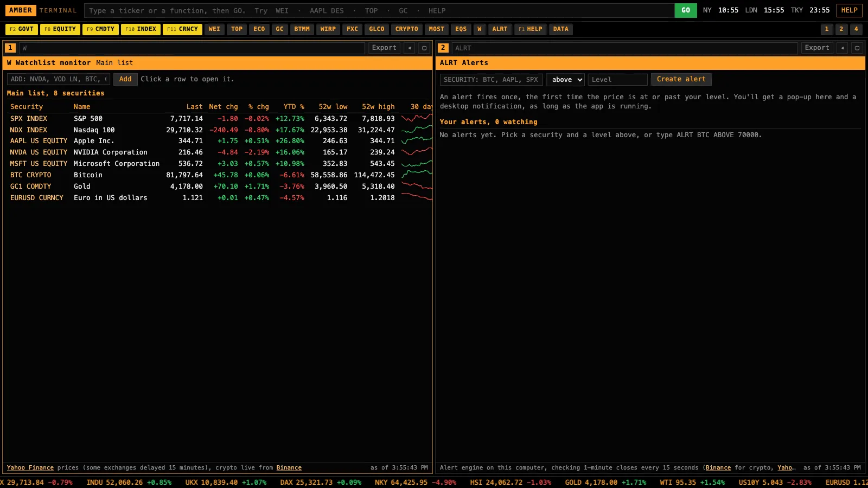Open the F8 EQUITY function key
Viewport: 868px width, 488px height.
pyautogui.click(x=60, y=29)
